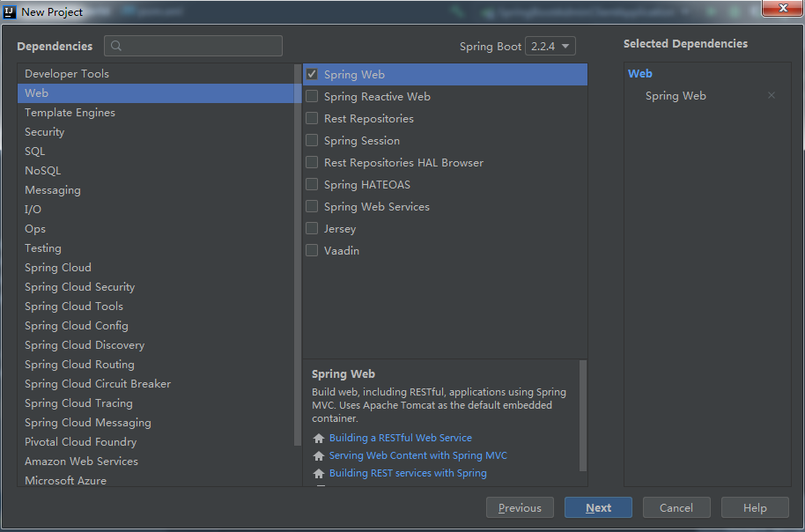
Task: Choose Spring Cloud Messaging category
Action: tap(156, 423)
